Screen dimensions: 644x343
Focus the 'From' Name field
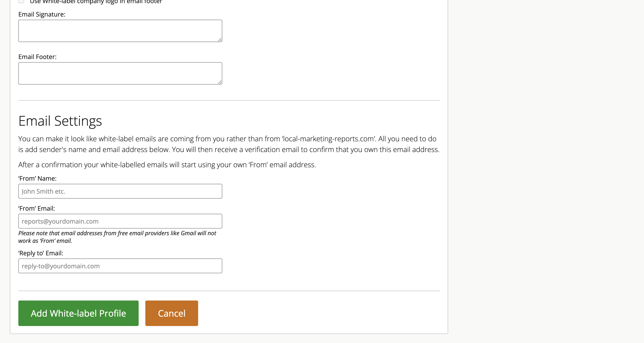[120, 191]
